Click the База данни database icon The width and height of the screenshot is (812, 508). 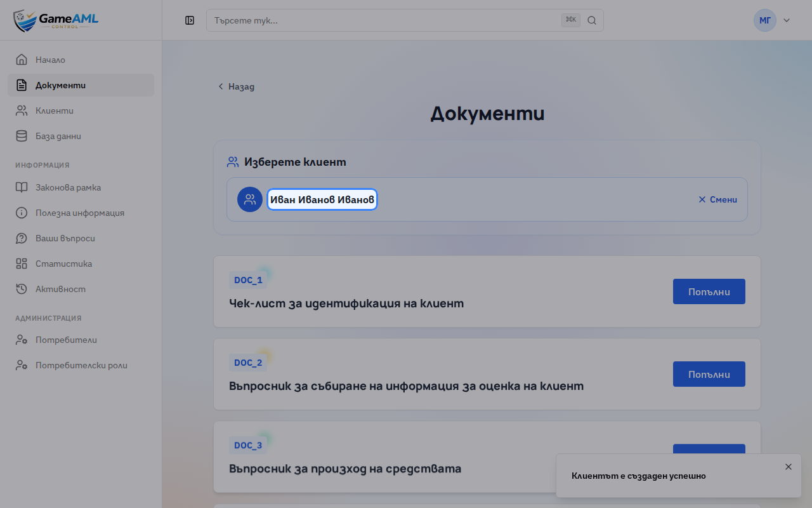click(22, 136)
